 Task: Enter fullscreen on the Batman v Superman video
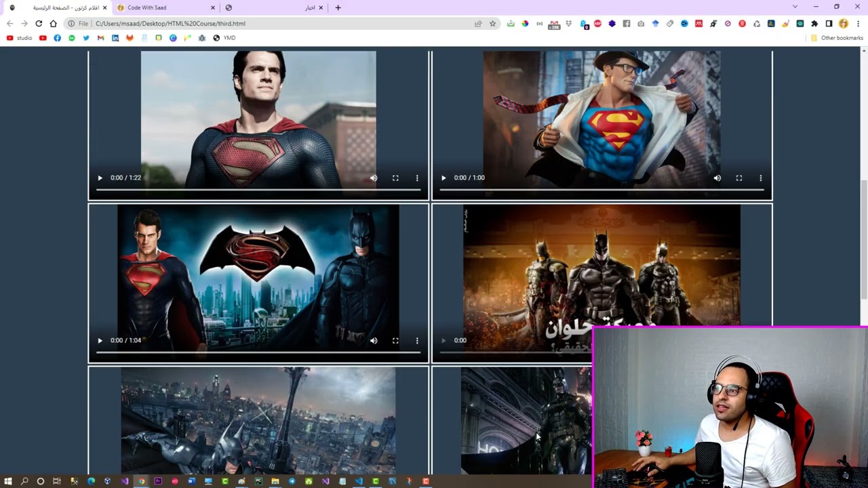click(x=395, y=340)
